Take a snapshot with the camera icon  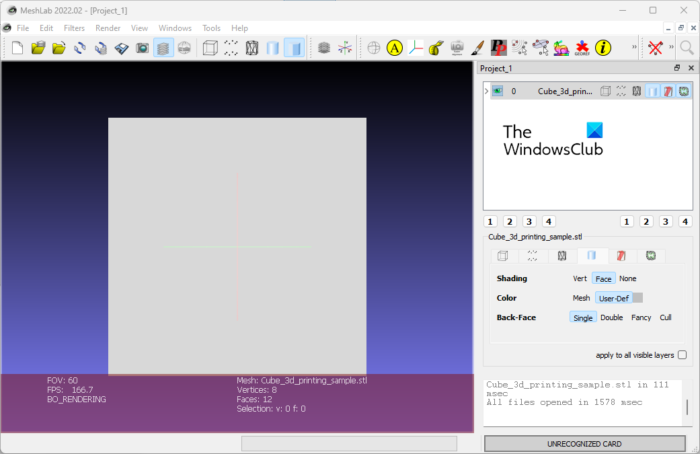coord(142,48)
